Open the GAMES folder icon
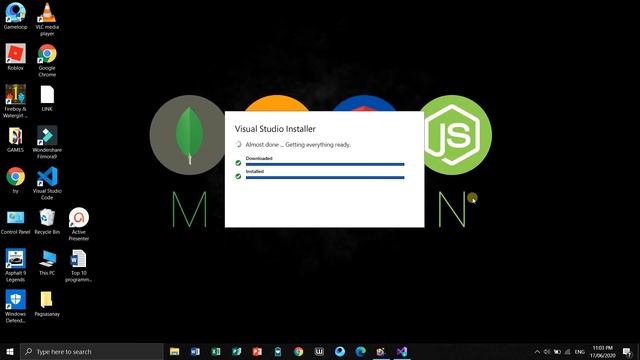This screenshot has height=360, width=640. 16,139
